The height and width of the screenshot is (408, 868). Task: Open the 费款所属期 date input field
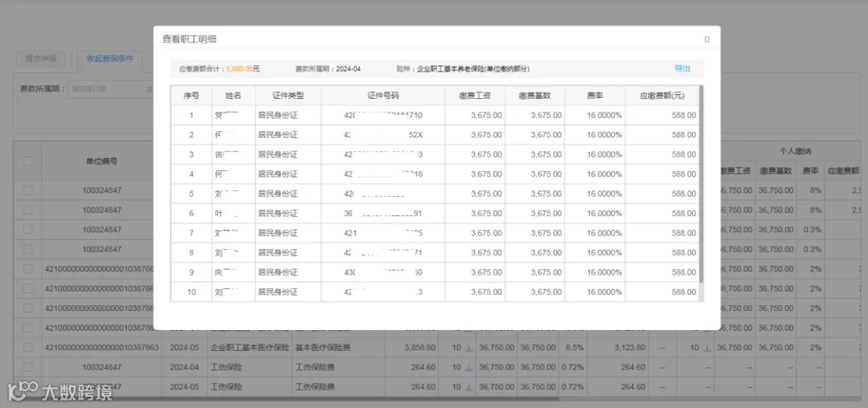click(x=110, y=89)
